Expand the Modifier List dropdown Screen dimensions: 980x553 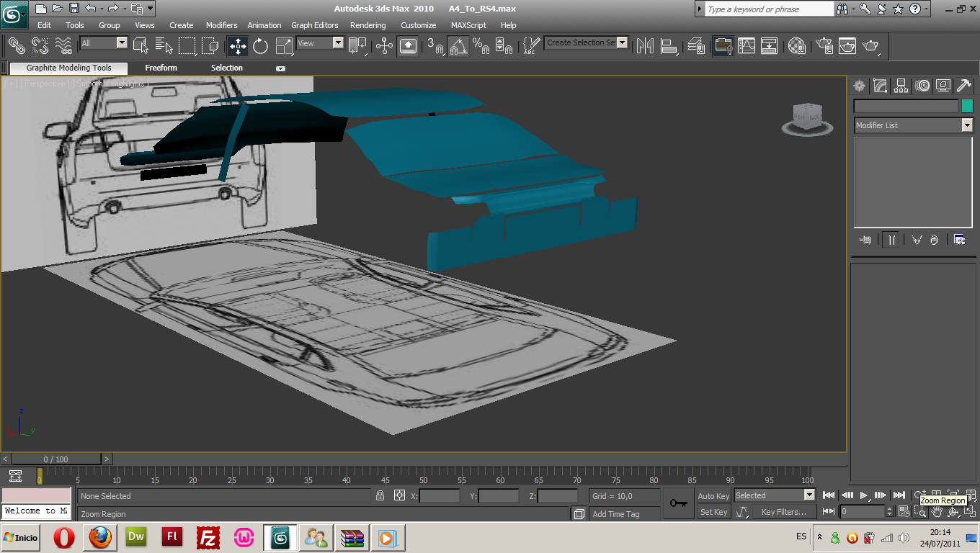966,125
